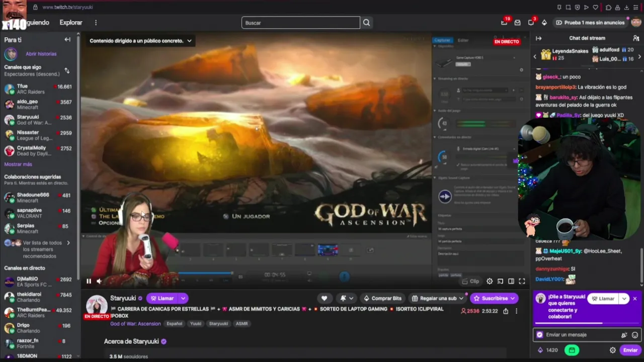The height and width of the screenshot is (362, 644).
Task: Open Shadoune666 suggested channel
Action: [x=38, y=198]
